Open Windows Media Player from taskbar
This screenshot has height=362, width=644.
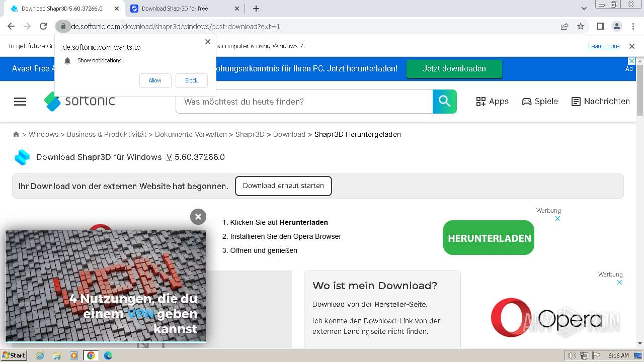coord(74,355)
